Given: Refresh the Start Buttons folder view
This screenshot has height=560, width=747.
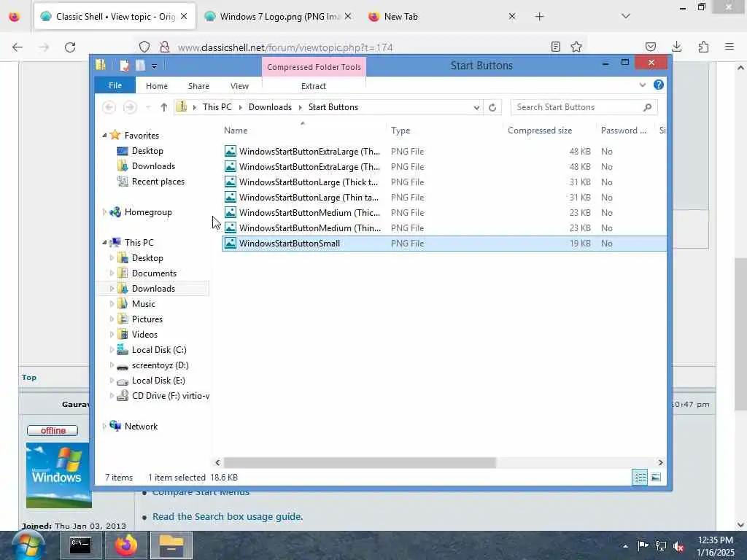Looking at the screenshot, I should (x=492, y=108).
